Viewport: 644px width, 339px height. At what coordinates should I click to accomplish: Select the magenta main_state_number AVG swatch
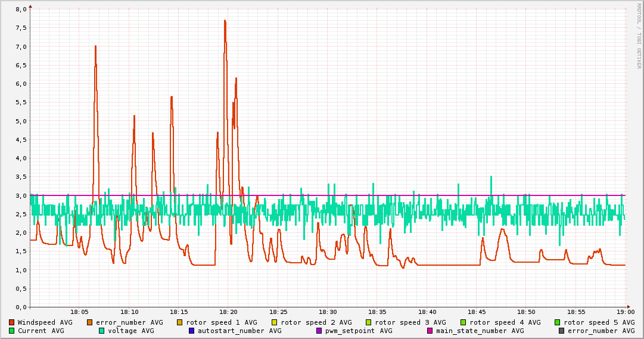(430, 331)
